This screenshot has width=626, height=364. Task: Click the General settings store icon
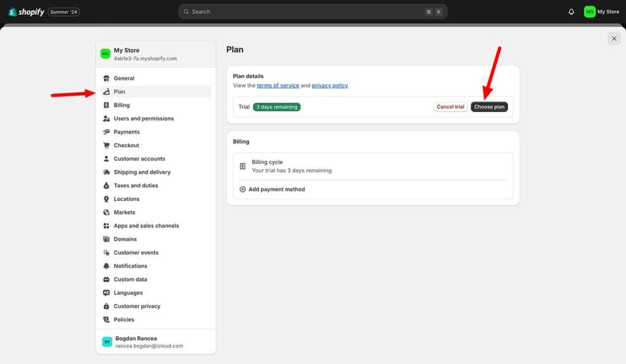click(106, 78)
